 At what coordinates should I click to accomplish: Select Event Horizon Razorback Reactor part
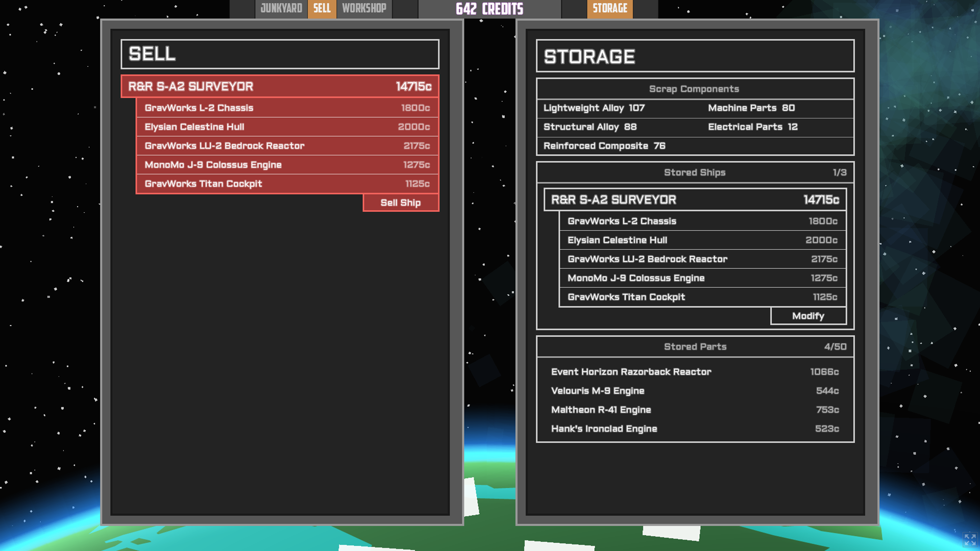coord(695,372)
